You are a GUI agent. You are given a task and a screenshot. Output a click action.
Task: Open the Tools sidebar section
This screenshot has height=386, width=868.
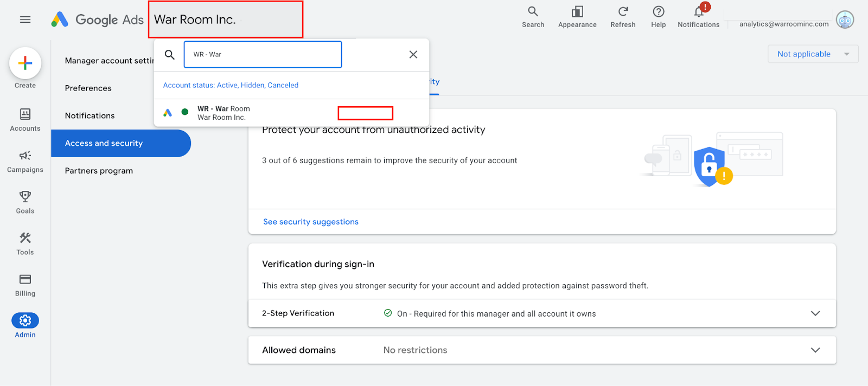click(x=25, y=243)
